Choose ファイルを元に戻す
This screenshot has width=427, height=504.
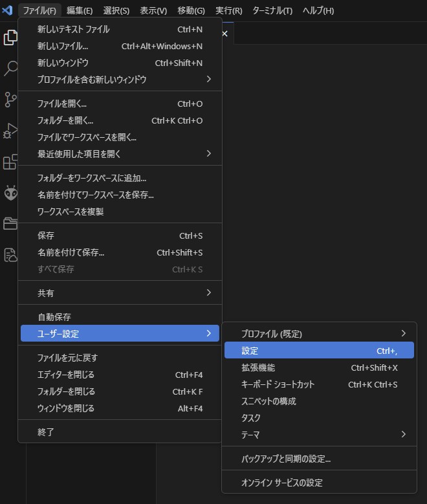tap(120, 358)
